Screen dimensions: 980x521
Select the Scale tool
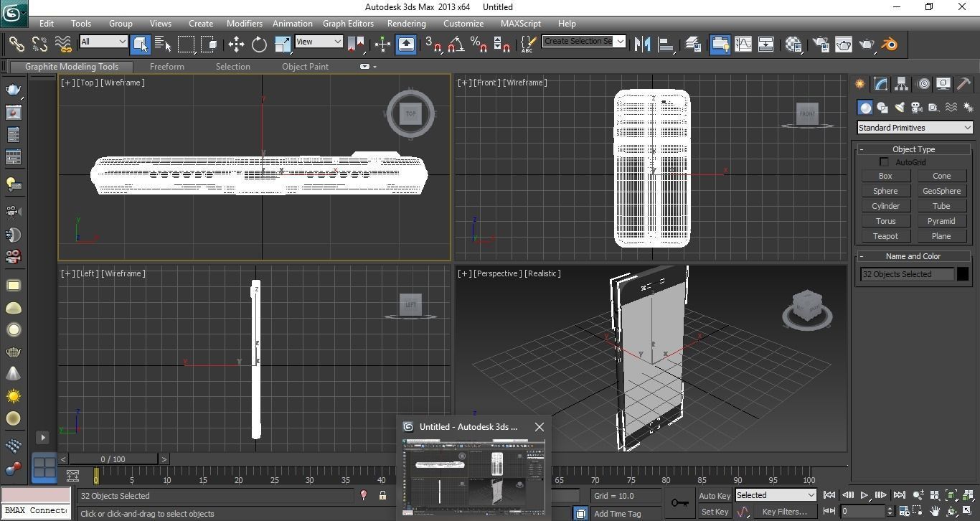[x=282, y=44]
